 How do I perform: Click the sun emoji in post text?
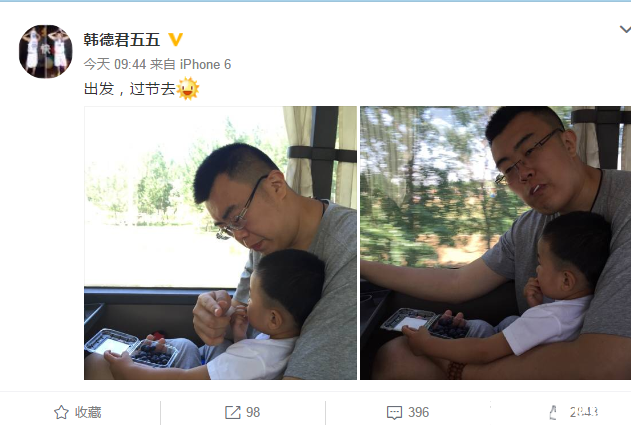188,89
